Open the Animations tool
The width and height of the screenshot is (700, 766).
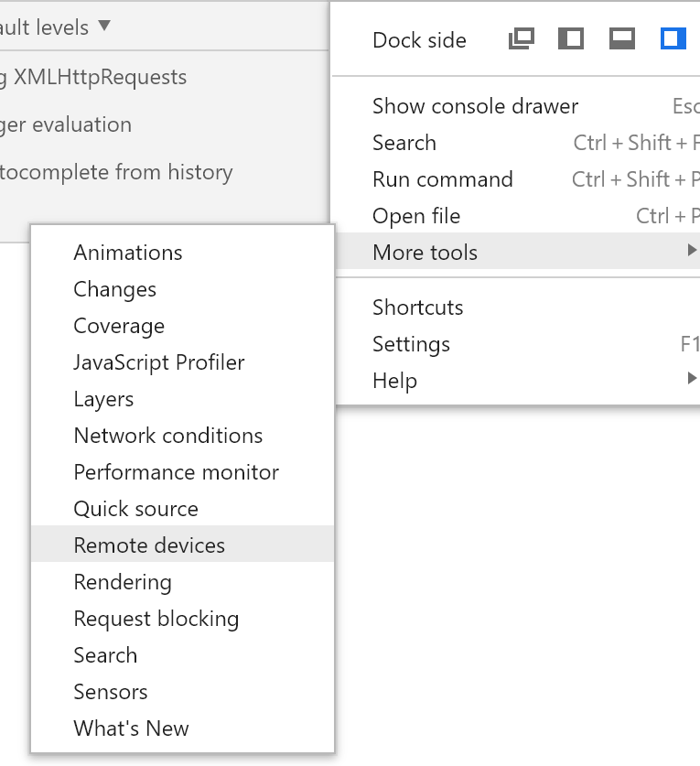pyautogui.click(x=128, y=253)
